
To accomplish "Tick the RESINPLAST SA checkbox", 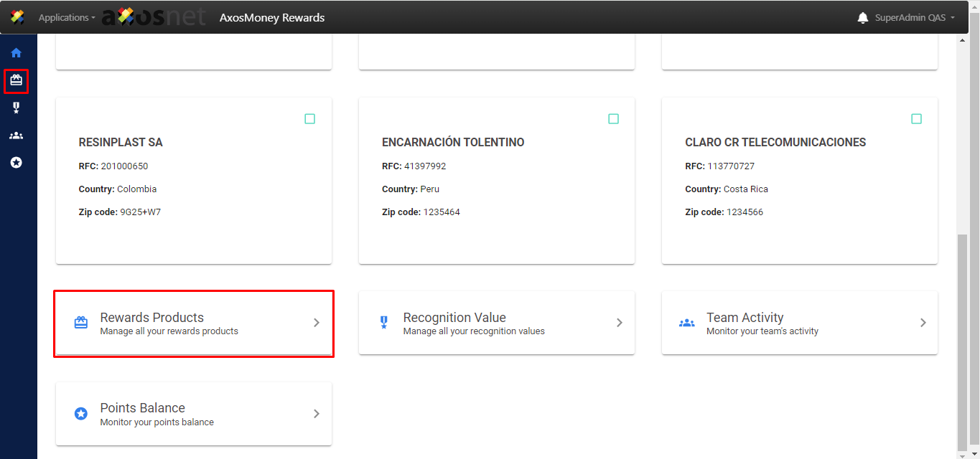I will click(309, 119).
